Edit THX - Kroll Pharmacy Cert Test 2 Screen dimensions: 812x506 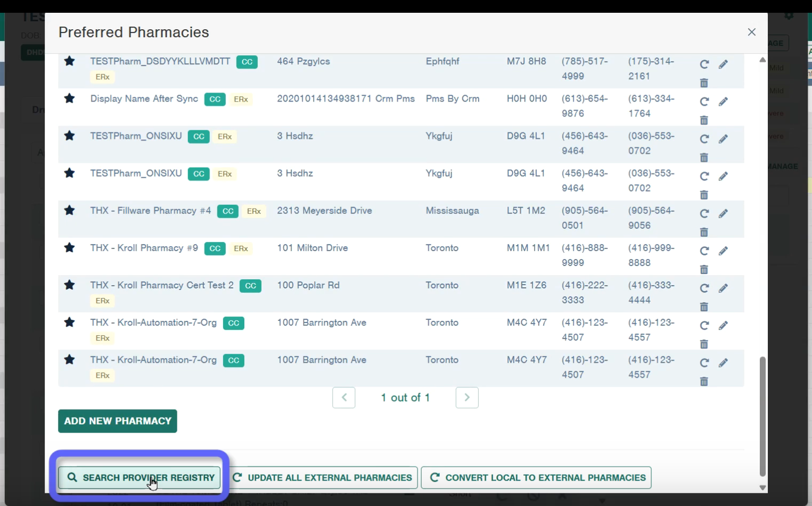click(x=723, y=288)
